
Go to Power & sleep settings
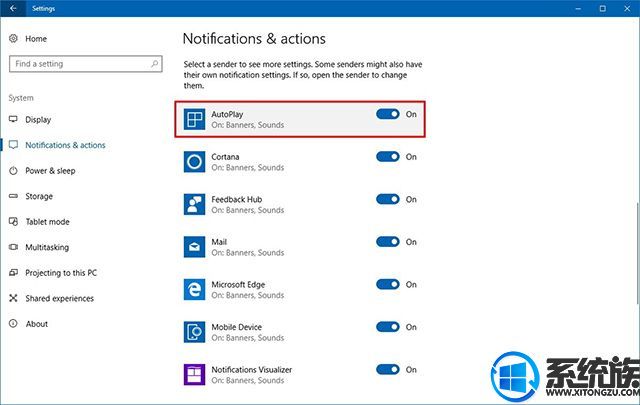50,171
